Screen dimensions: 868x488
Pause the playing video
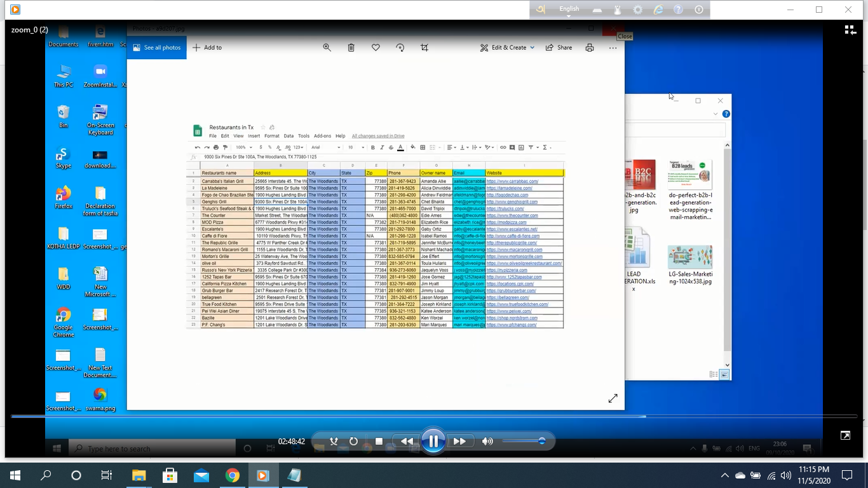(433, 440)
